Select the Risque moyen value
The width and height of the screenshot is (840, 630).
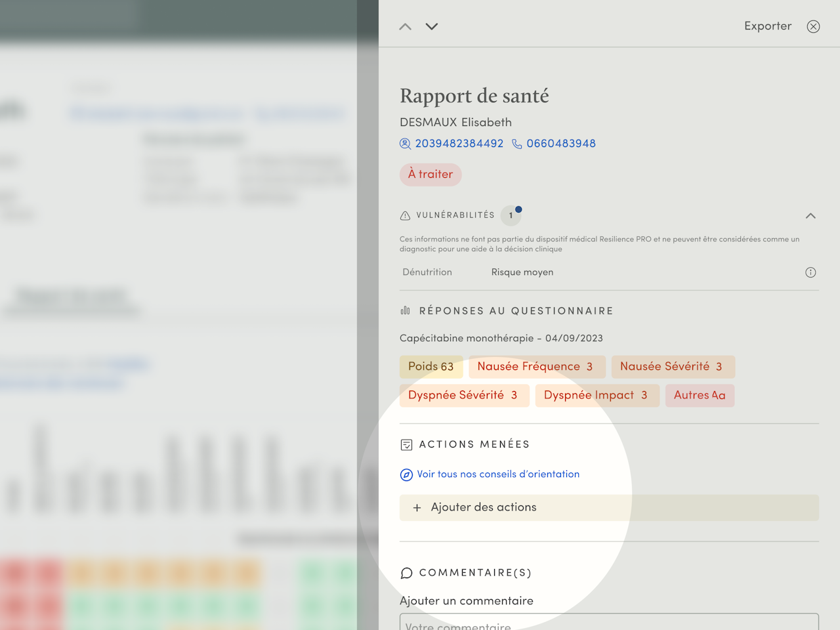[x=522, y=272]
